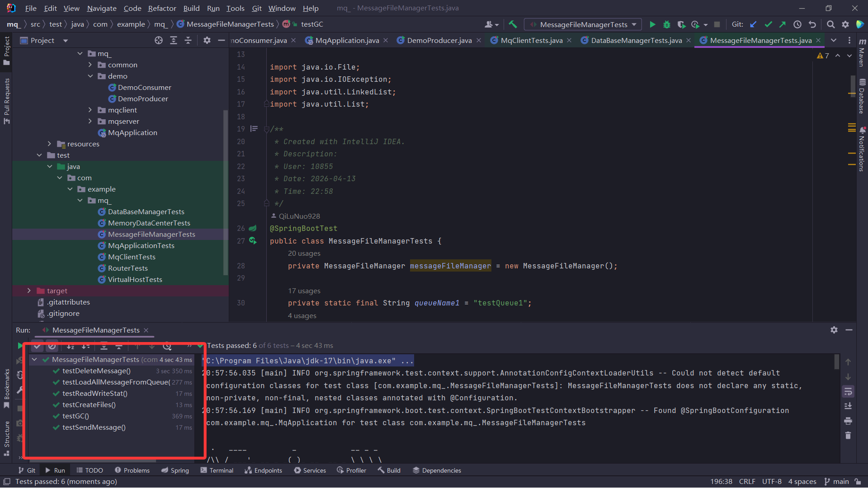868x488 pixels.
Task: Toggle Show Ignored tests filter
Action: pos(52,346)
